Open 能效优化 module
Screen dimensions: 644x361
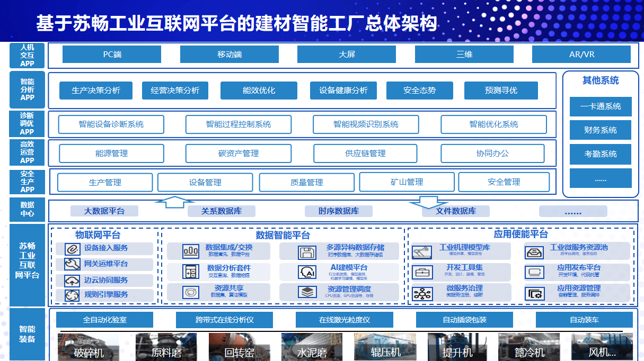259,91
